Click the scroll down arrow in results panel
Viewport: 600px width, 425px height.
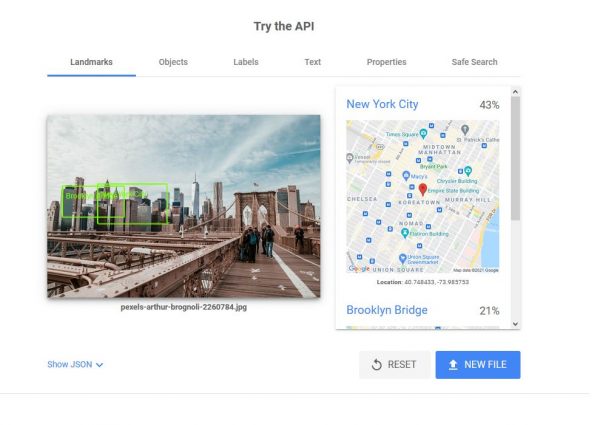515,324
